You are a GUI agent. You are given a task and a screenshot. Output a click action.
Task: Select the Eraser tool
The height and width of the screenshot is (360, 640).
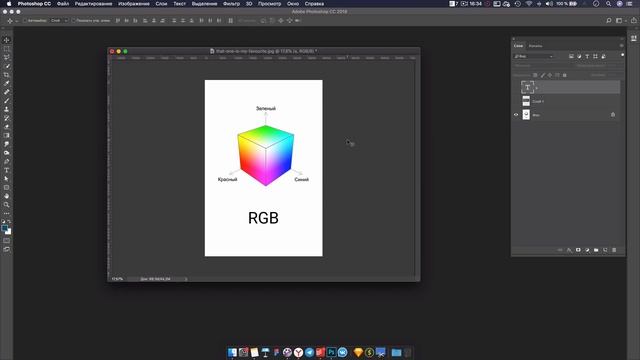(x=7, y=127)
